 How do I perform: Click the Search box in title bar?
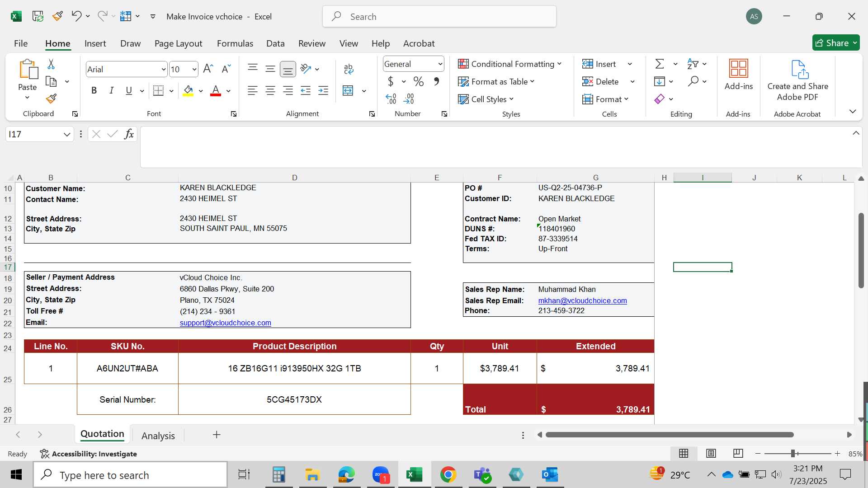[x=439, y=17]
